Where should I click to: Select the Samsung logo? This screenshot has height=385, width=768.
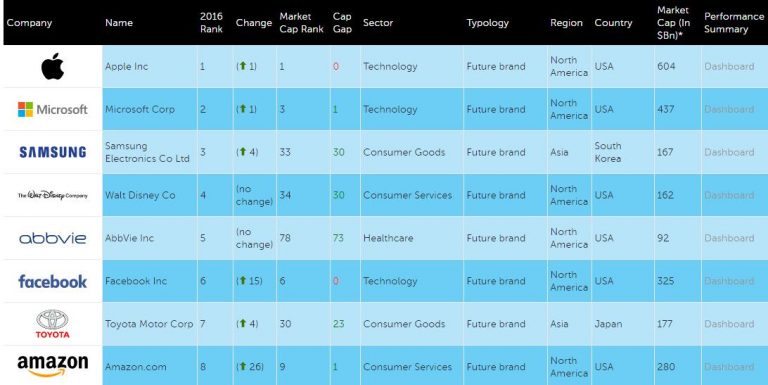tap(52, 152)
